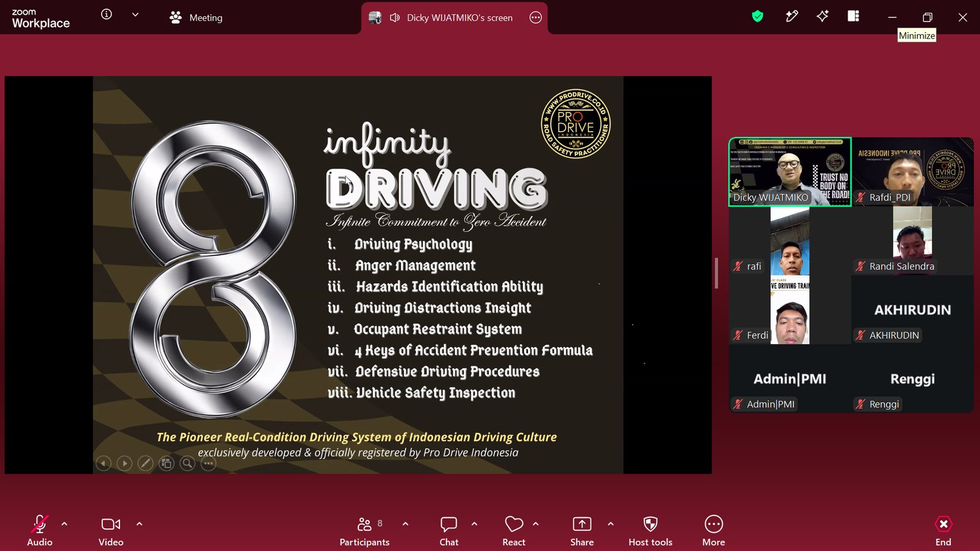The height and width of the screenshot is (551, 980).
Task: Click the gallery panel resize handle
Action: click(x=717, y=273)
